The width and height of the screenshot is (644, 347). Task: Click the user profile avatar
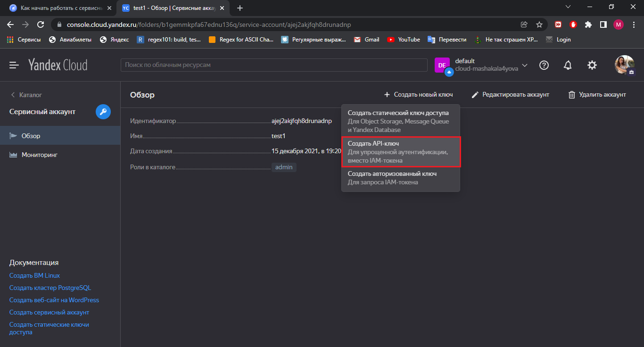pyautogui.click(x=624, y=65)
